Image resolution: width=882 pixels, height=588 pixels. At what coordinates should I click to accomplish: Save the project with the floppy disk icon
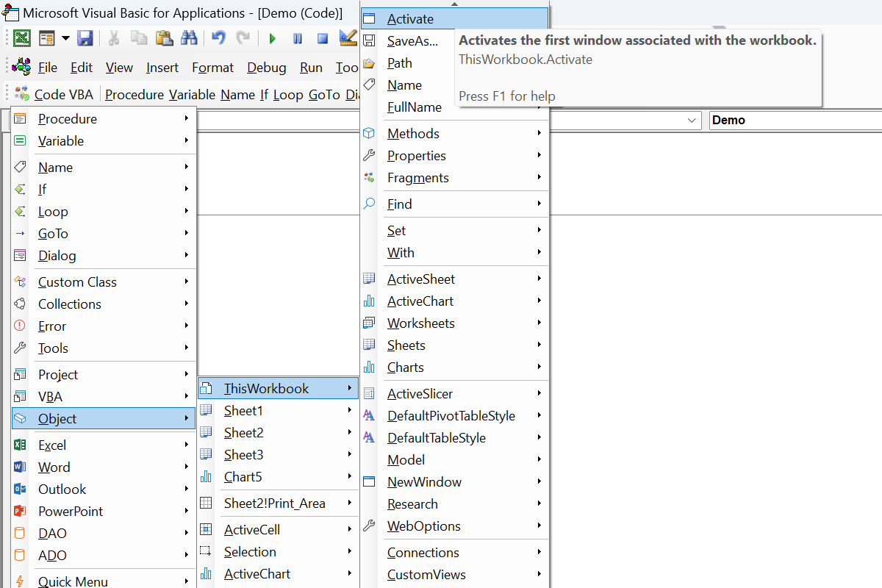(85, 38)
